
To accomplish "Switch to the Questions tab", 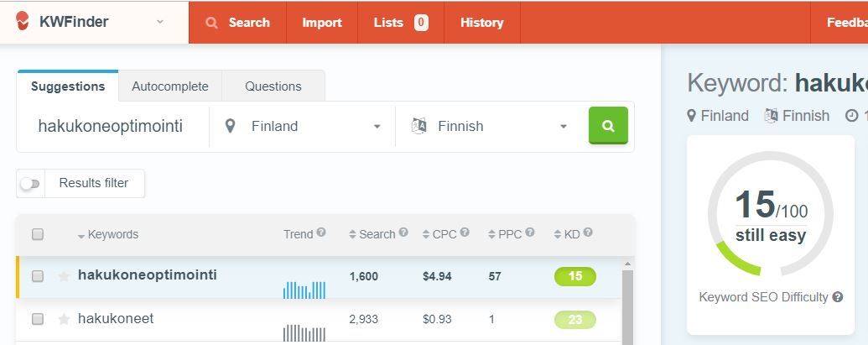I will (273, 86).
